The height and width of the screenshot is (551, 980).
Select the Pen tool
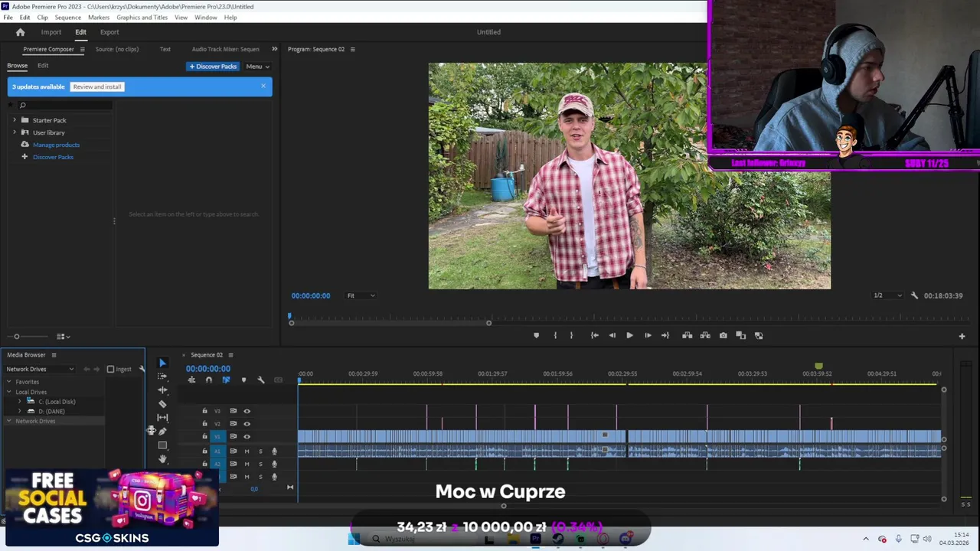pos(162,431)
